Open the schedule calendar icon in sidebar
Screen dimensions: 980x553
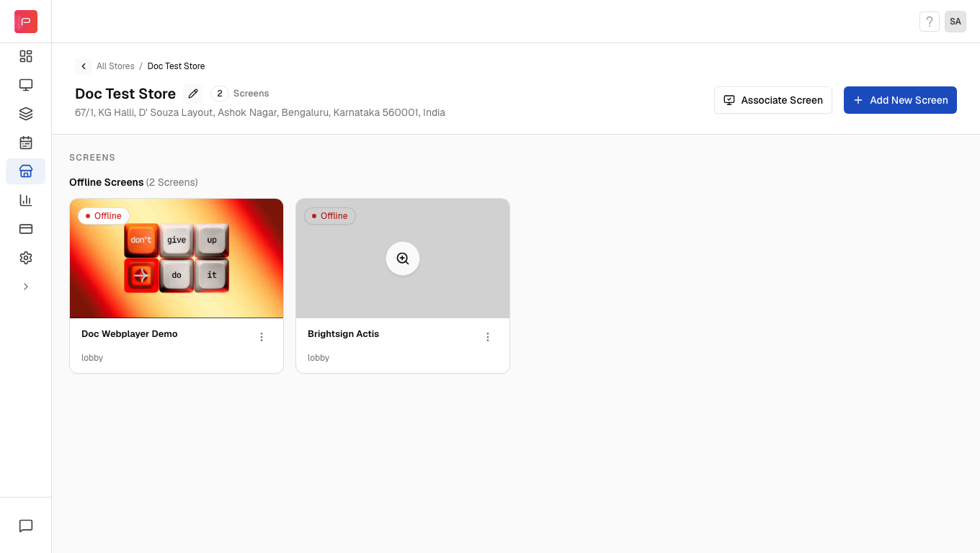coord(26,143)
